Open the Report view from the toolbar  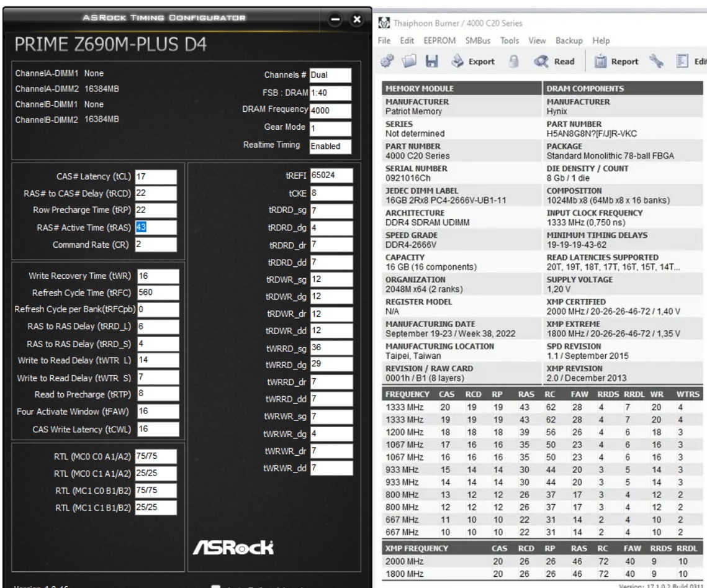pyautogui.click(x=616, y=61)
